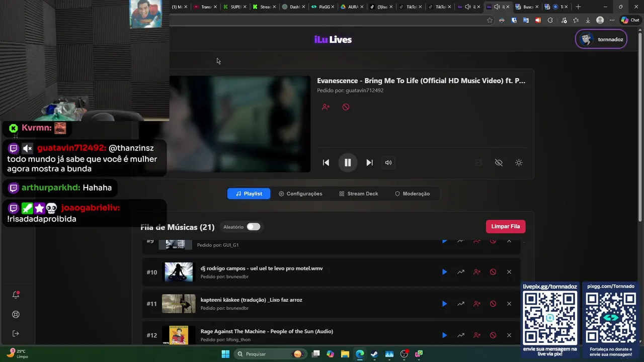
Task: Click thumbnail of song #10
Action: 179,272
